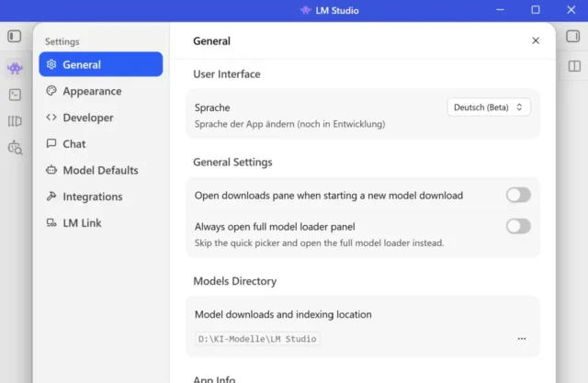The image size is (588, 383).
Task: Click the three-dots menu for models directory
Action: point(522,339)
